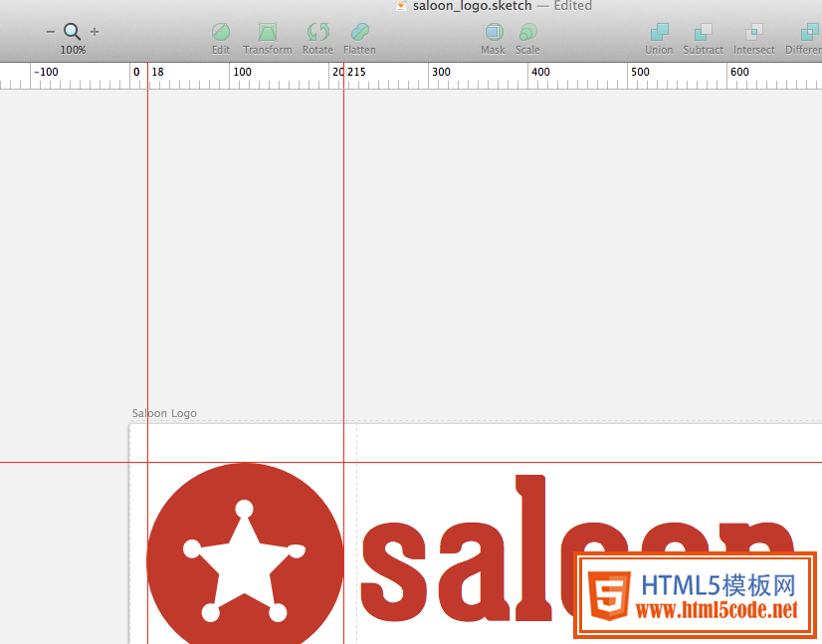Apply the Union boolean operation

(x=659, y=39)
